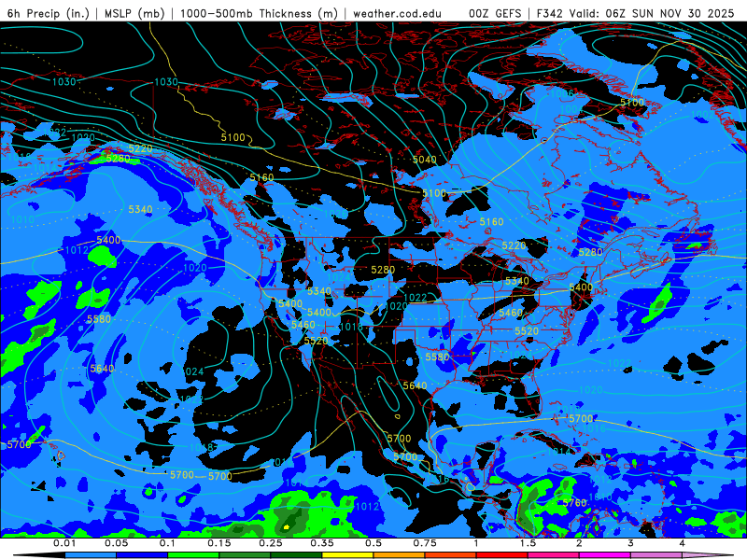Click the 5640 thickness label near Texas

pyautogui.click(x=415, y=385)
